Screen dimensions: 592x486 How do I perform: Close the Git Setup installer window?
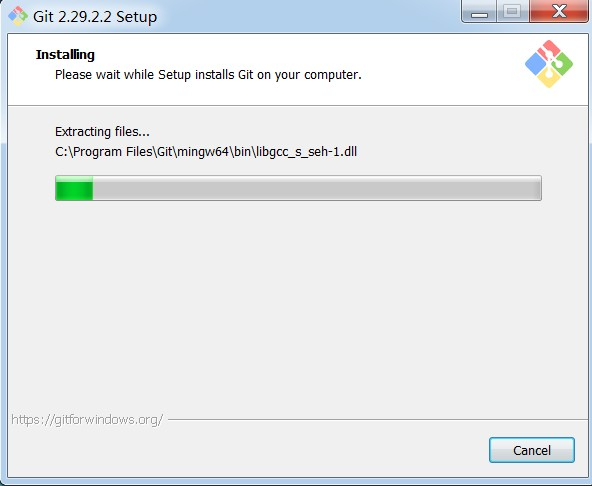pos(559,11)
